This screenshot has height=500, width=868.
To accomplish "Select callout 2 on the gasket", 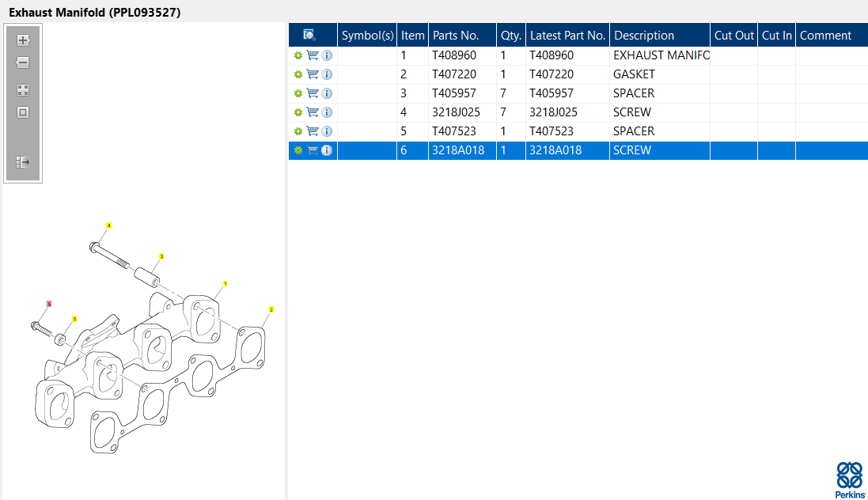I will pyautogui.click(x=271, y=309).
